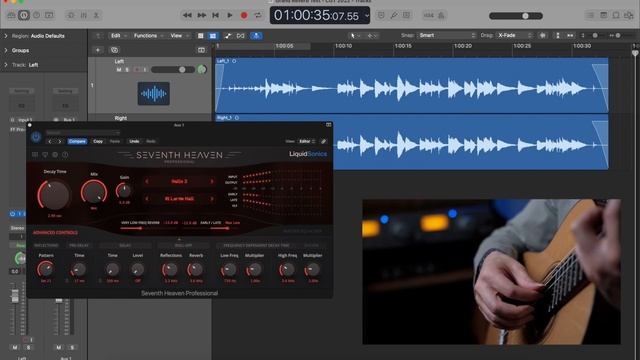Viewport: 640px width, 360px height.
Task: Click the Copy button in plugin window
Action: click(98, 142)
